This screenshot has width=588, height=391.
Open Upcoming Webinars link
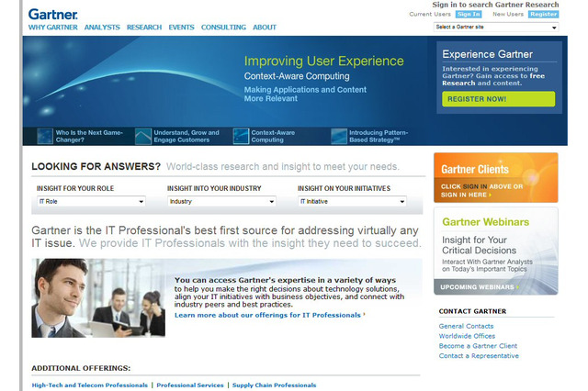point(480,287)
